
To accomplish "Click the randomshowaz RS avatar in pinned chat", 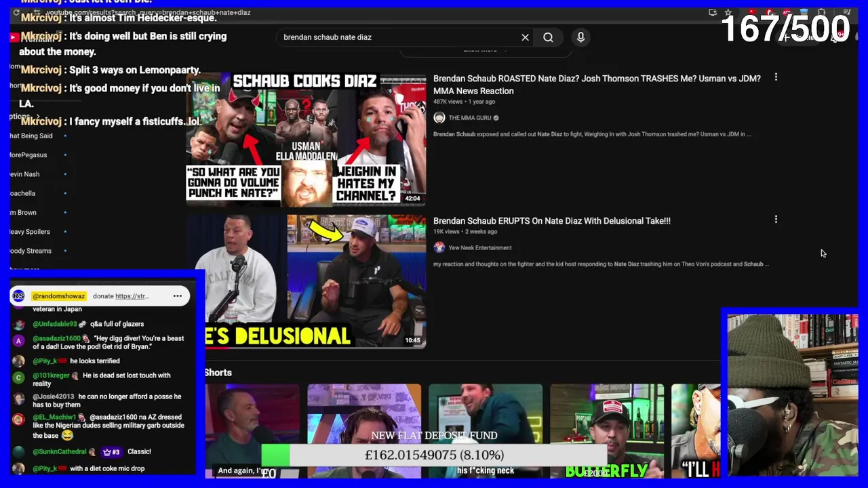I will [x=18, y=296].
